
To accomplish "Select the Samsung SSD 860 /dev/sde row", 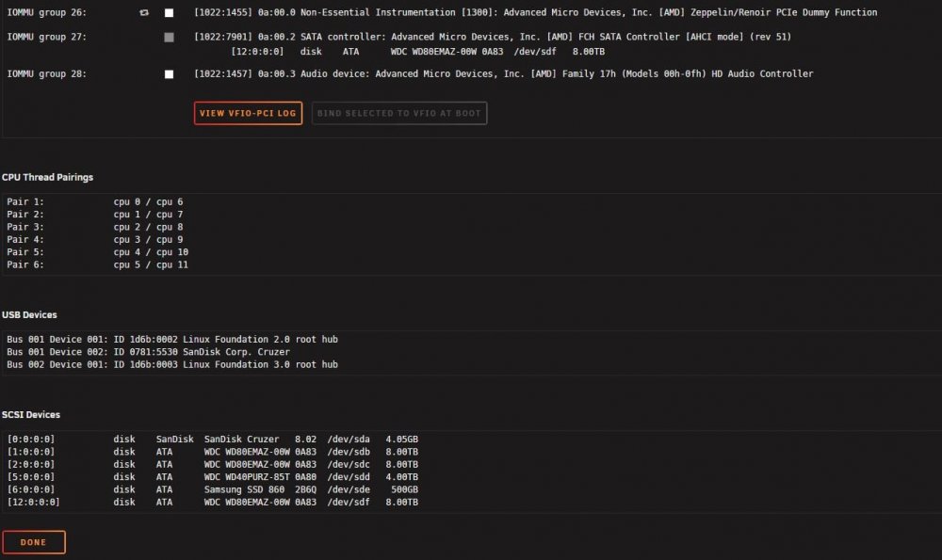I will tap(213, 489).
